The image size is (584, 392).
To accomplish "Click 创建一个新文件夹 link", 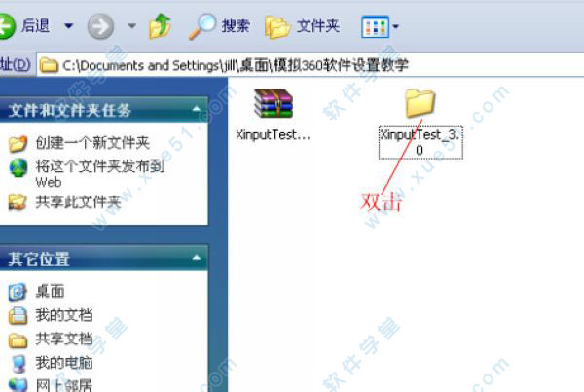I will tap(92, 143).
